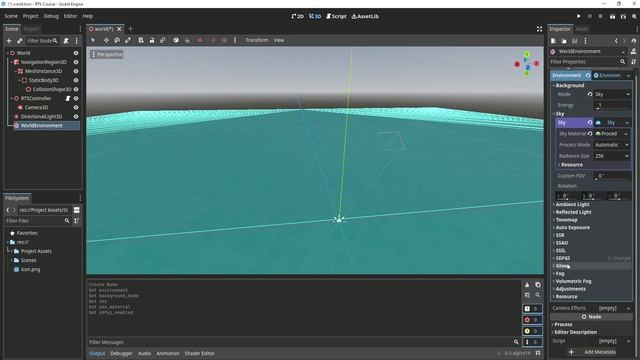Select the Scale Mode tool
The width and height of the screenshot is (640, 360).
click(x=128, y=40)
